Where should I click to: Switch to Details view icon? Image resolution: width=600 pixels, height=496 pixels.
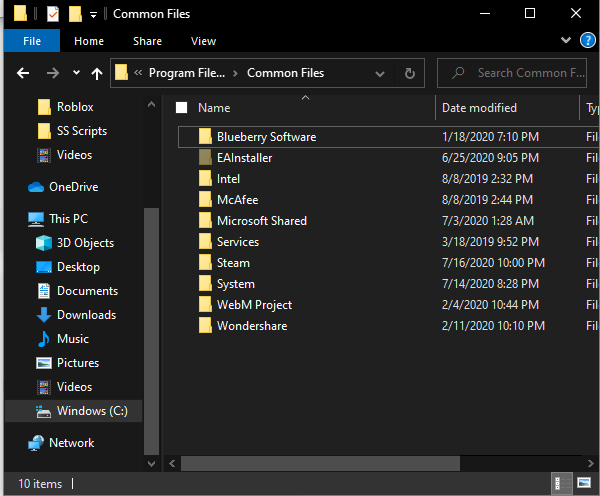pyautogui.click(x=561, y=484)
